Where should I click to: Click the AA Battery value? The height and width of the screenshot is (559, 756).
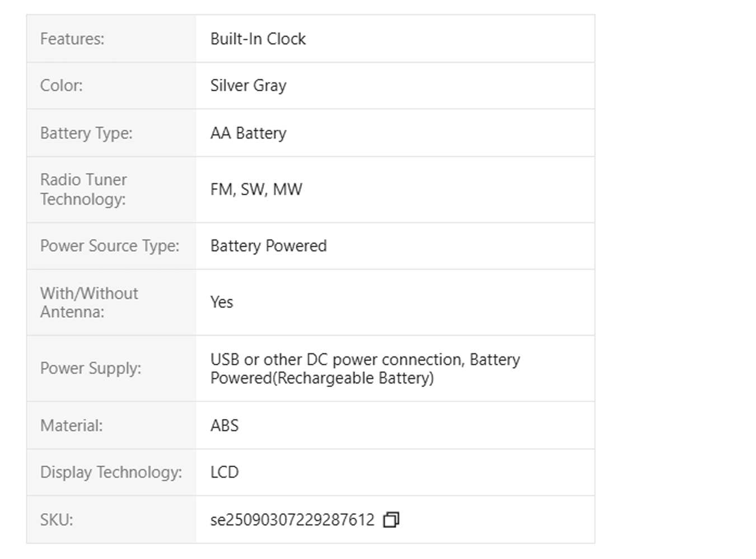tap(248, 133)
